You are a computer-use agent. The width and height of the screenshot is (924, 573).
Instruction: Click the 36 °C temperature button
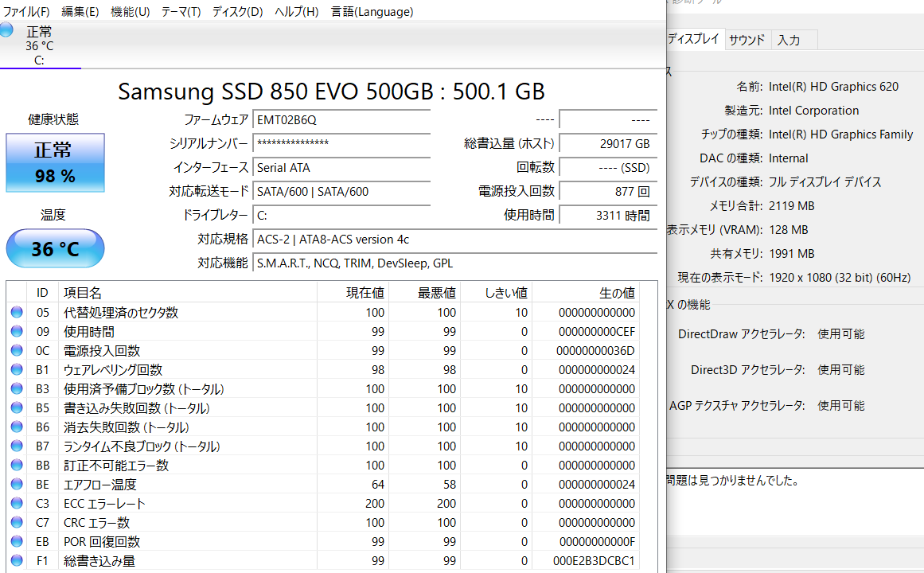pos(56,248)
